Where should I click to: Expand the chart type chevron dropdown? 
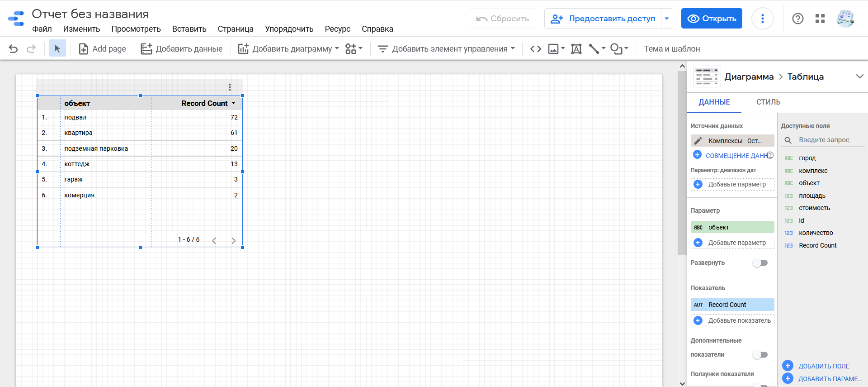coord(859,76)
